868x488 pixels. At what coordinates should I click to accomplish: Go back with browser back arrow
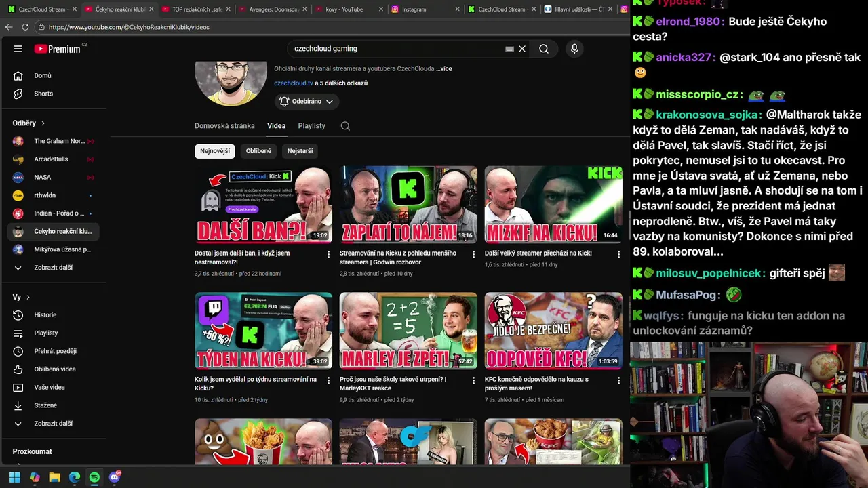pyautogui.click(x=9, y=27)
